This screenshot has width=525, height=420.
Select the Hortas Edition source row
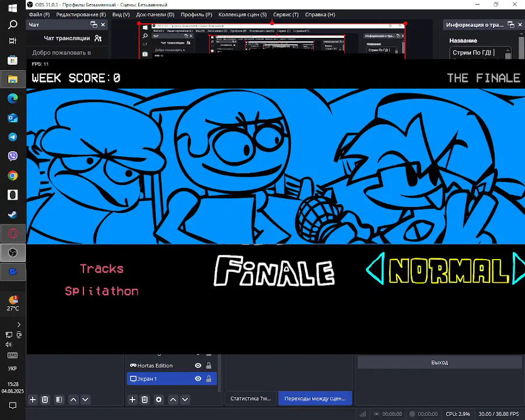click(x=171, y=365)
